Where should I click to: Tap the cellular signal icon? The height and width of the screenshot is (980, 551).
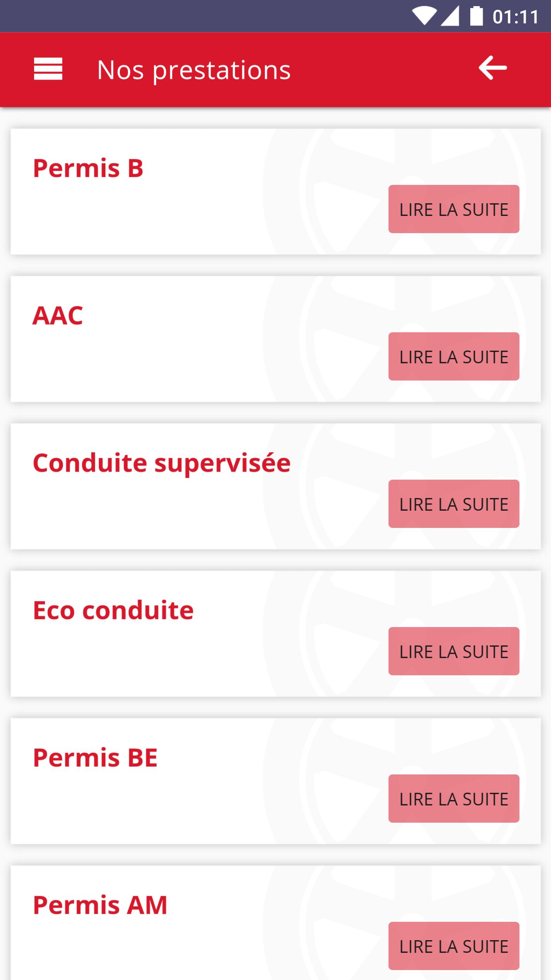coord(450,16)
